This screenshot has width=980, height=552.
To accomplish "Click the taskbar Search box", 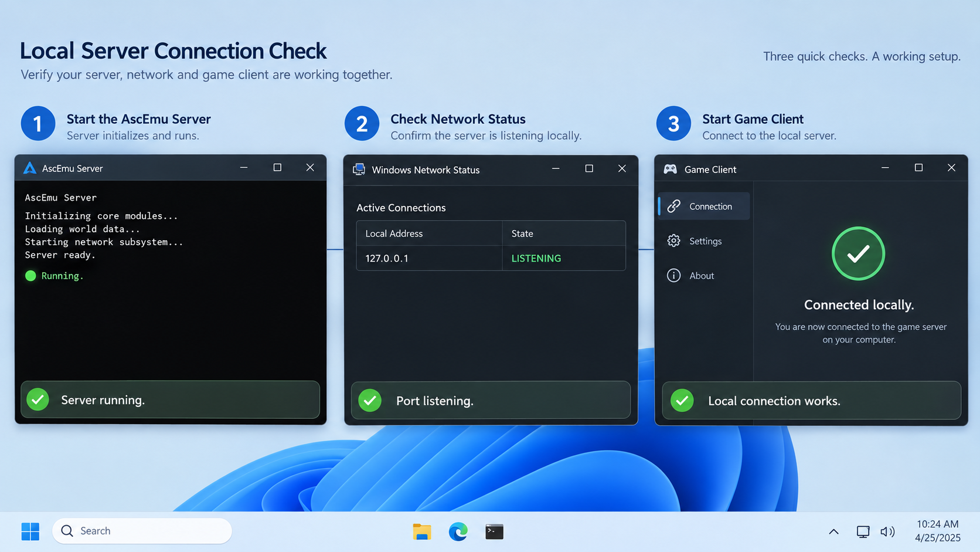I will click(x=142, y=531).
